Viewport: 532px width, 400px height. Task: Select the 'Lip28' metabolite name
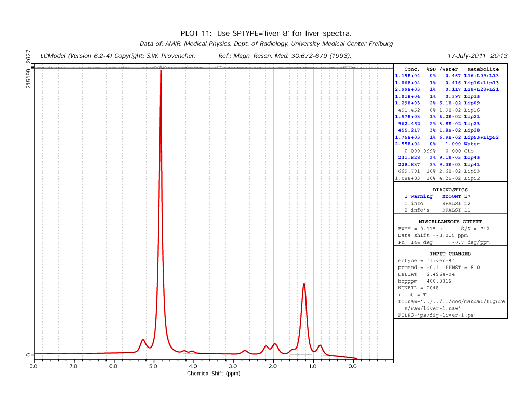point(472,130)
